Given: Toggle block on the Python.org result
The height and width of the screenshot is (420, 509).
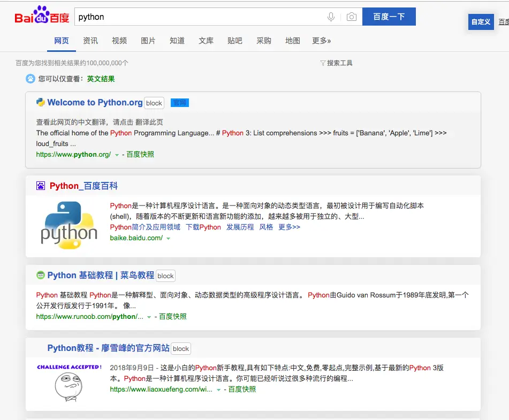Looking at the screenshot, I should tap(154, 103).
